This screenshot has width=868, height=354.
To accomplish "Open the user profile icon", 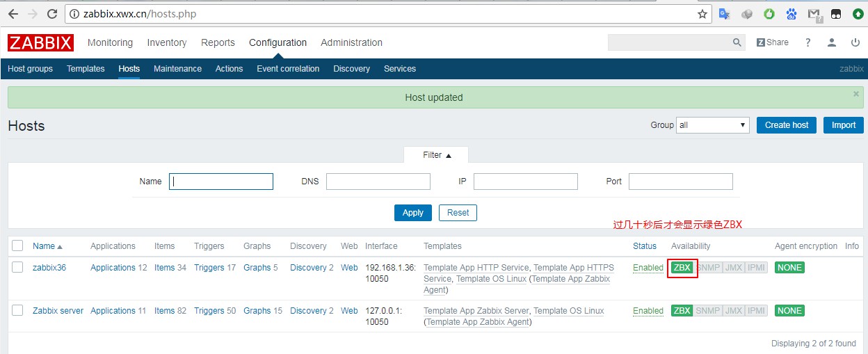I will [831, 42].
